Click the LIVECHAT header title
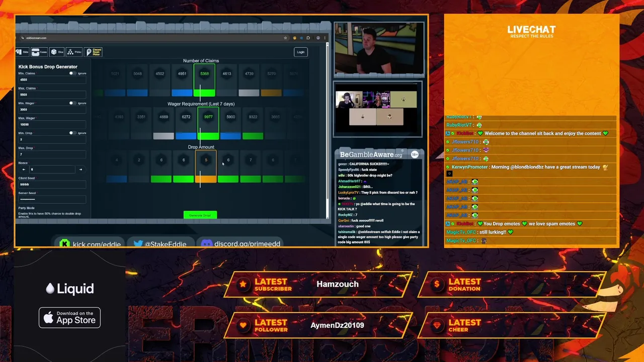Screen dimensions: 644x362 (531, 30)
